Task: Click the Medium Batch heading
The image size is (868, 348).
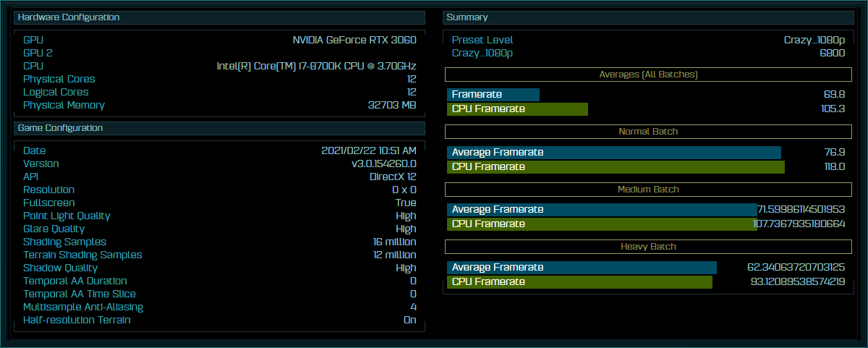Action: (x=648, y=190)
